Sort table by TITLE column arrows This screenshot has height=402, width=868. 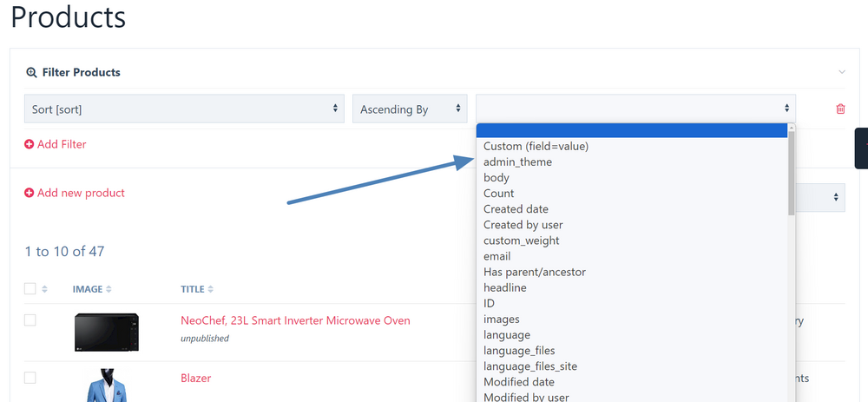click(211, 289)
